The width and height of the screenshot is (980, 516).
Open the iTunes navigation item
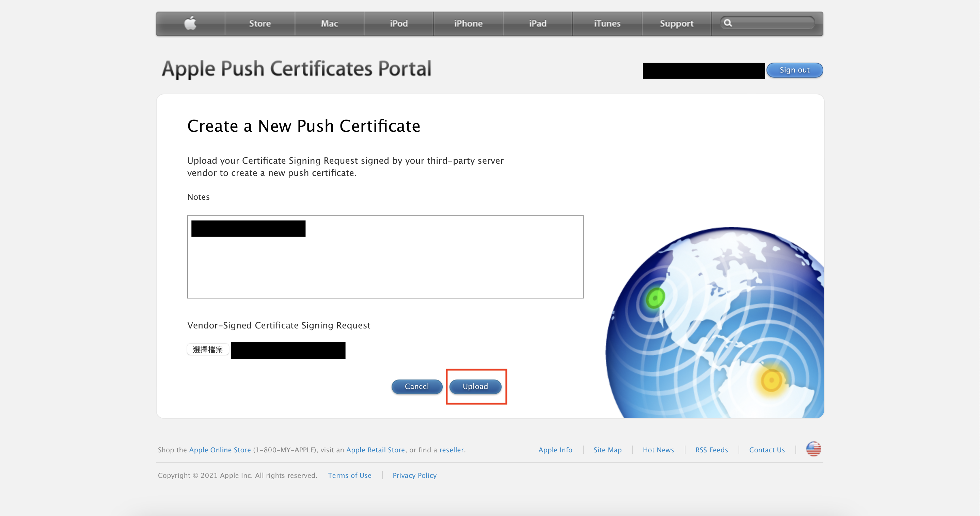pos(607,23)
